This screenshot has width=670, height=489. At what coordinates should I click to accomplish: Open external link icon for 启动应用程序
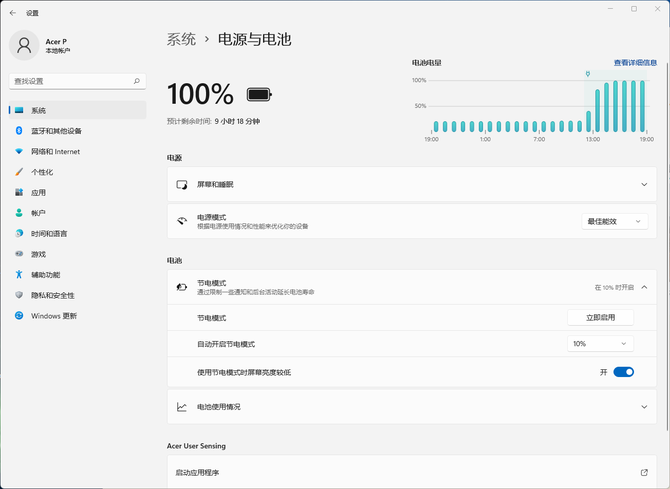(x=644, y=472)
